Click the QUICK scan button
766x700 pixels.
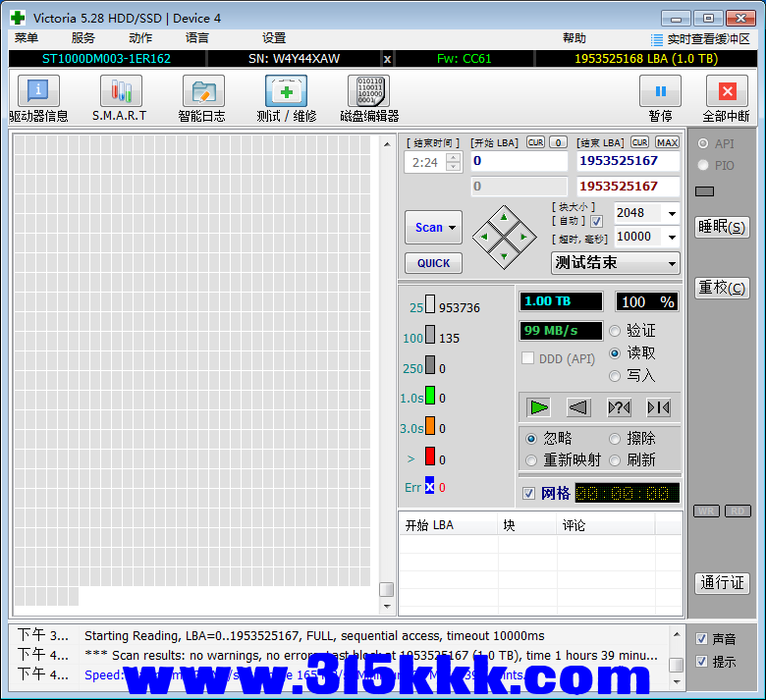coord(433,263)
